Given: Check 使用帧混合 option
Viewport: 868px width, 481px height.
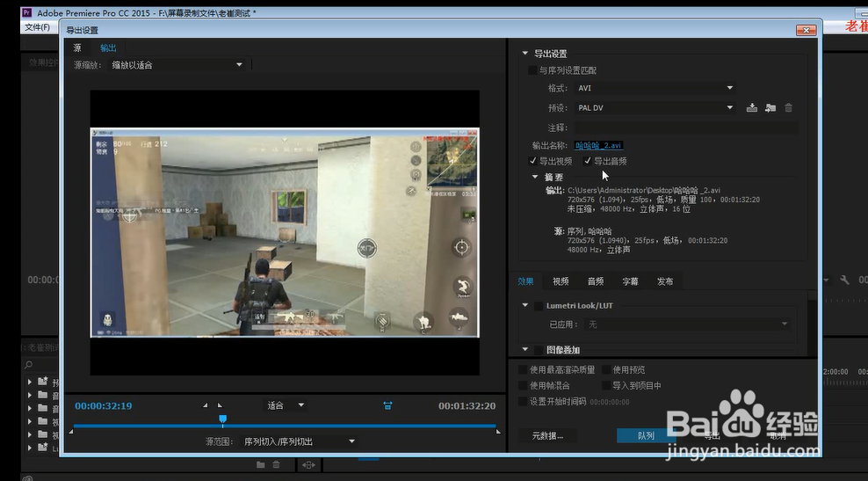Looking at the screenshot, I should click(523, 385).
